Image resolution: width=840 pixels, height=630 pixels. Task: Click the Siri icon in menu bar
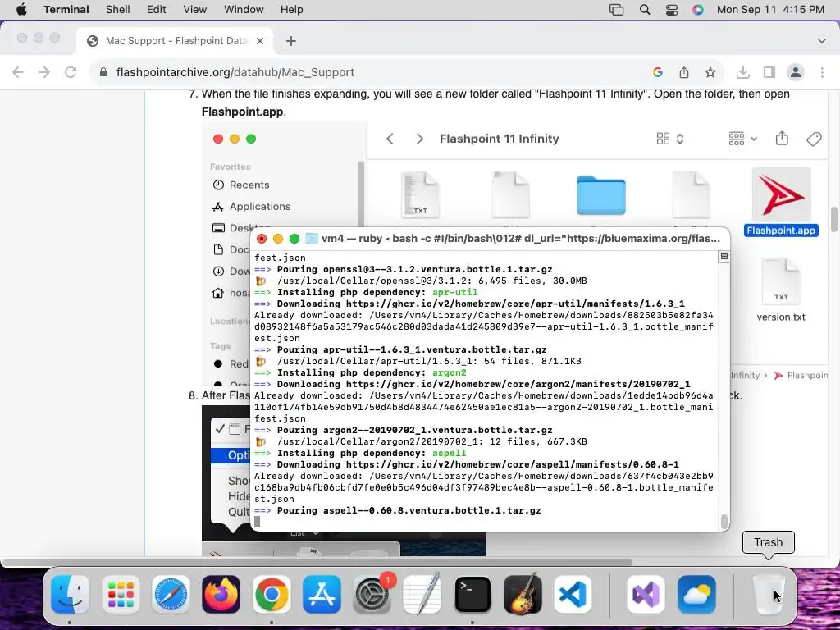[x=697, y=10]
